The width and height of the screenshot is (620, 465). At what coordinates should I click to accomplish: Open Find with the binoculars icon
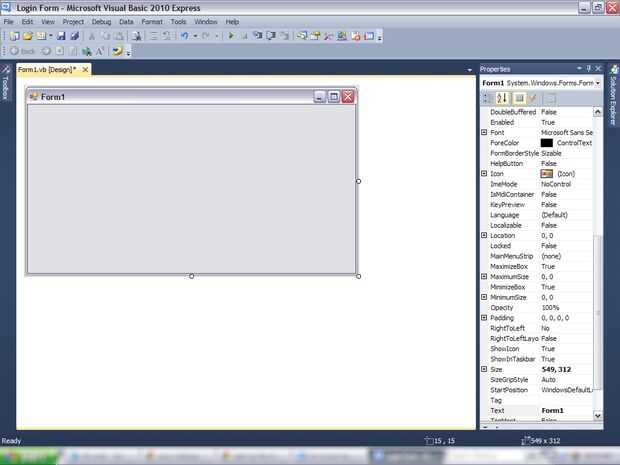coord(136,36)
